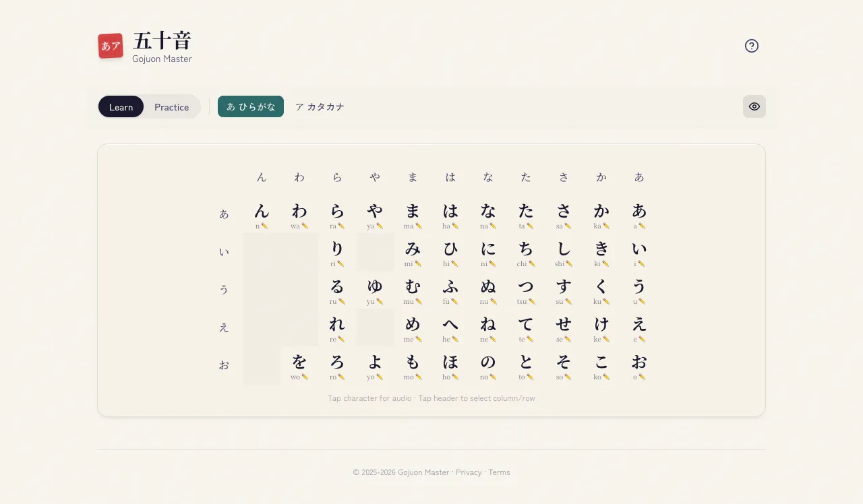The image size is (863, 504).
Task: Toggle the eye visibility icon
Action: point(754,106)
